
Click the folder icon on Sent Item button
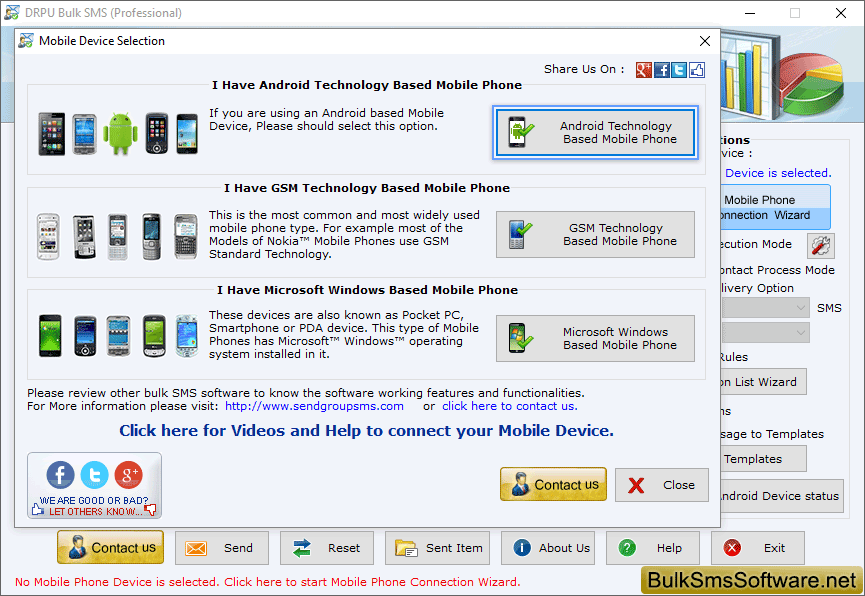click(406, 548)
